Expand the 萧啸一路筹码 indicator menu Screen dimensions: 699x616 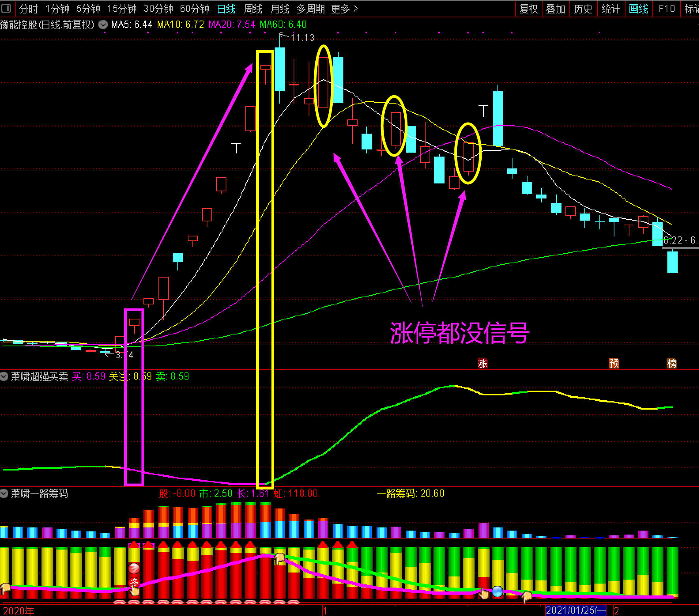(x=4, y=493)
